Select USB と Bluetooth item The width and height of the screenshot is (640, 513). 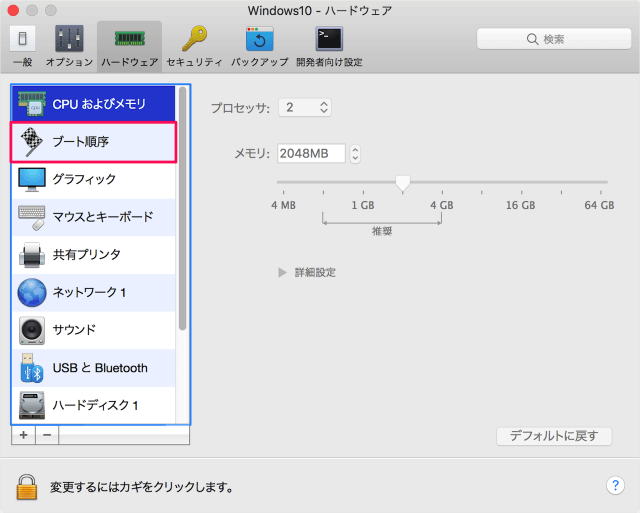[x=93, y=367]
